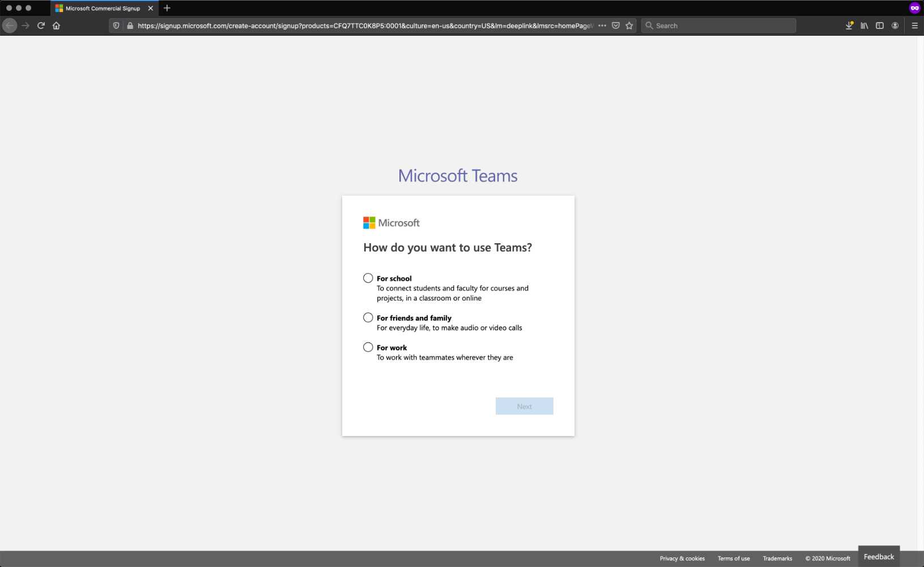Viewport: 924px width, 567px height.
Task: Click the magnifier icon in Search box
Action: [x=649, y=26]
